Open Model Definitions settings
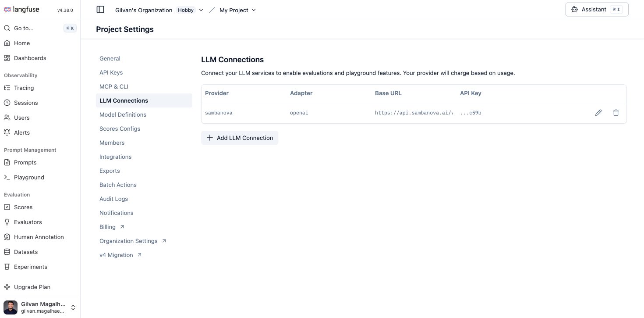644x318 pixels. click(144, 114)
